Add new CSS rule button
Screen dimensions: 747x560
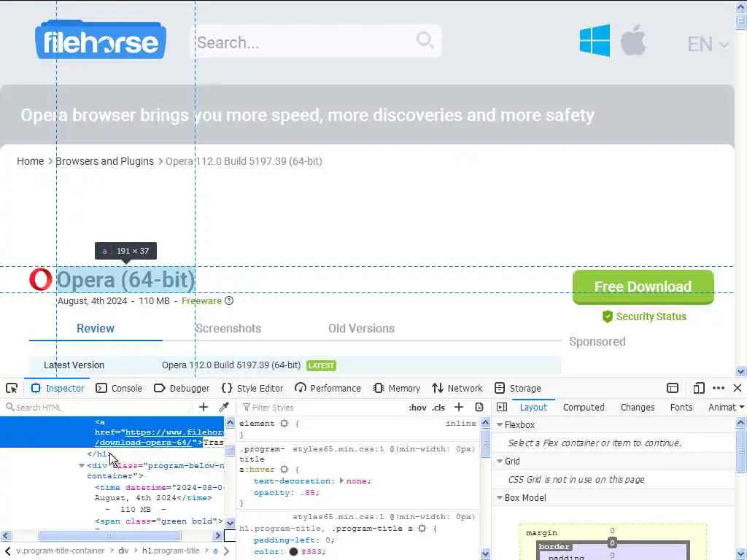(459, 407)
